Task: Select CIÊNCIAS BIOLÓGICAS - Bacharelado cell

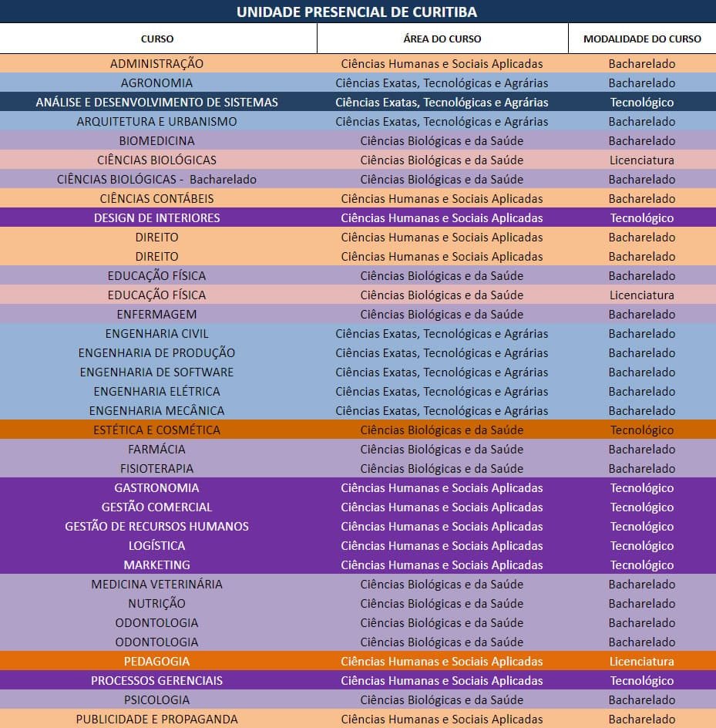Action: (157, 179)
